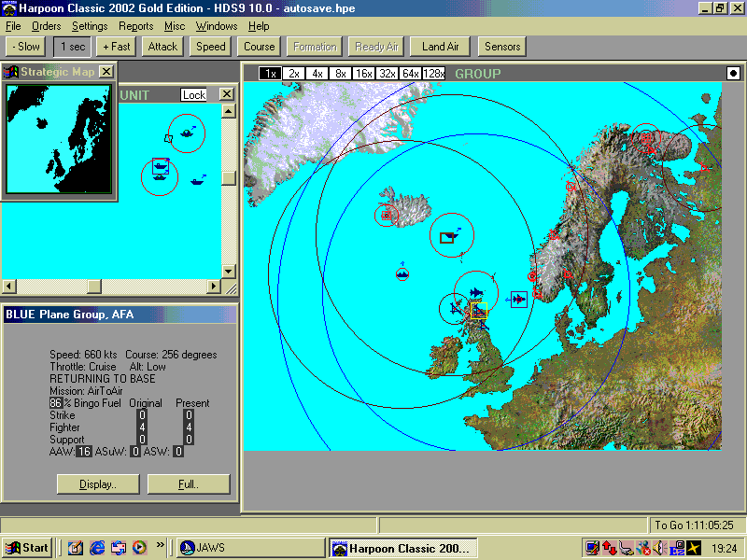
Task: Select red base icon on Iceland
Action: click(387, 216)
